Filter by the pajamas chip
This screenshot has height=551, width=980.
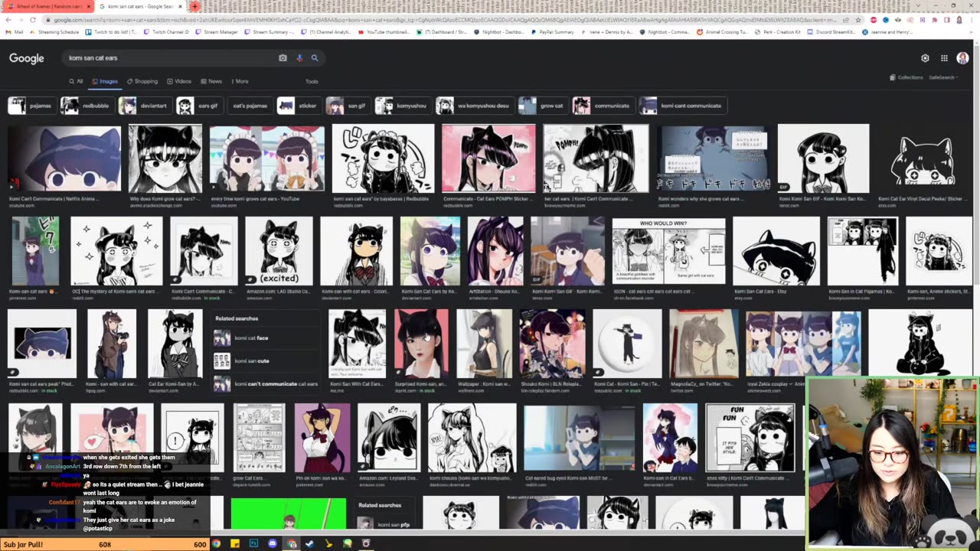tap(31, 106)
